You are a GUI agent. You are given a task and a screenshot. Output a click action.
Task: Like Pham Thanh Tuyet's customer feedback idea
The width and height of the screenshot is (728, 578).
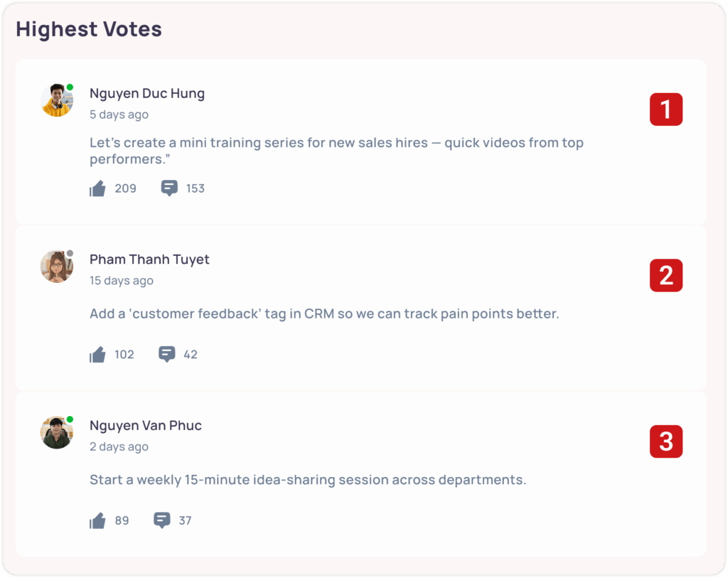97,354
